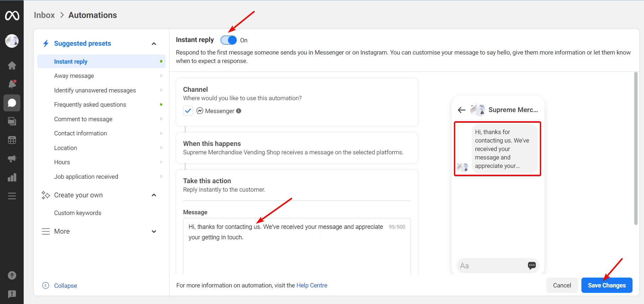Viewport: 644px width, 304px height.
Task: Click the "95/500" character counter
Action: [397, 227]
